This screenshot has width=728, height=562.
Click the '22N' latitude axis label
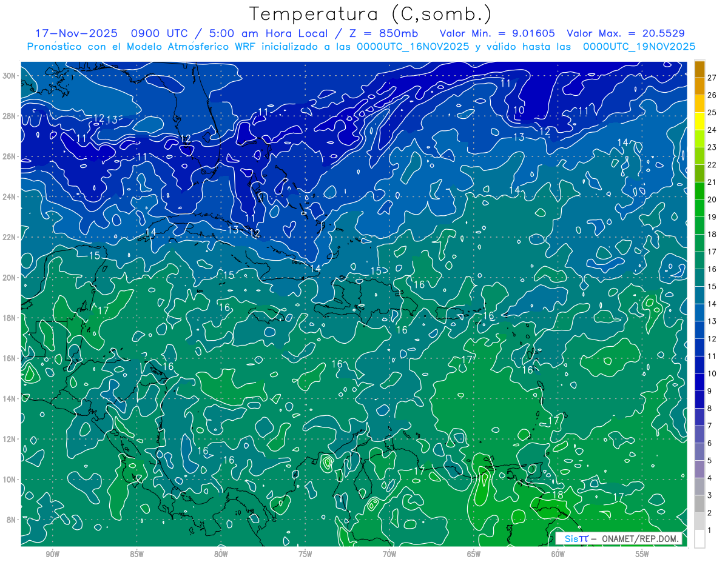[x=10, y=237]
